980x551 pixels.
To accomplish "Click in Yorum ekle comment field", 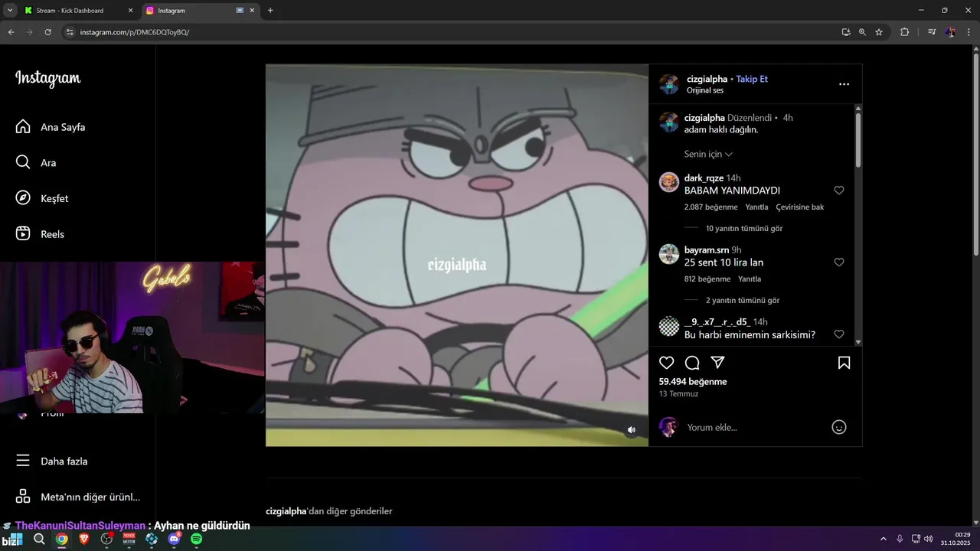I will pyautogui.click(x=754, y=427).
